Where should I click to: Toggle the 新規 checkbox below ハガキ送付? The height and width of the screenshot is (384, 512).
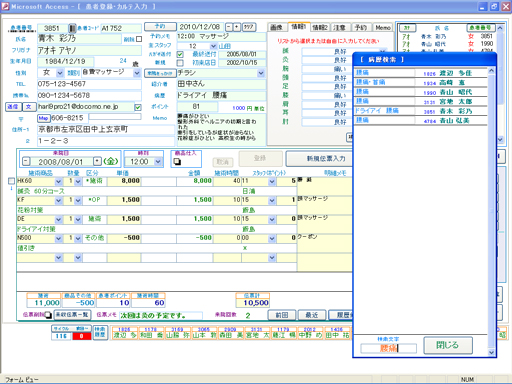180,63
